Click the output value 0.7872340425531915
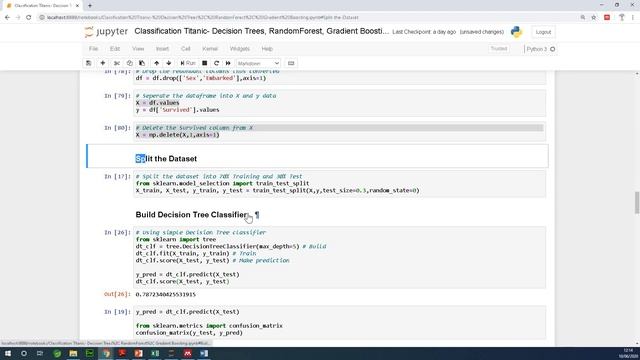640x360 pixels. pos(165,294)
